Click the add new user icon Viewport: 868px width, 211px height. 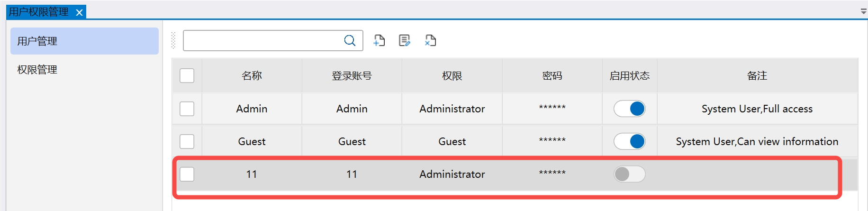(x=379, y=41)
